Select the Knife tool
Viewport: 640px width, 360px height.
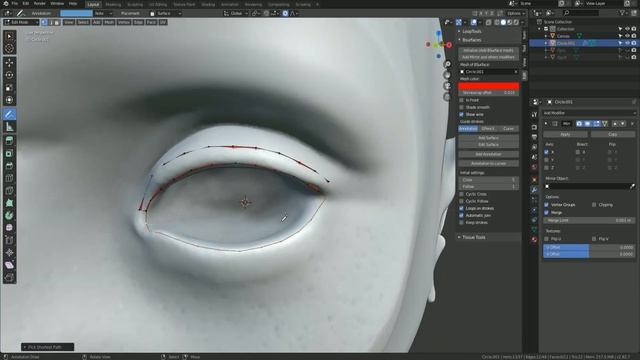(x=9, y=191)
